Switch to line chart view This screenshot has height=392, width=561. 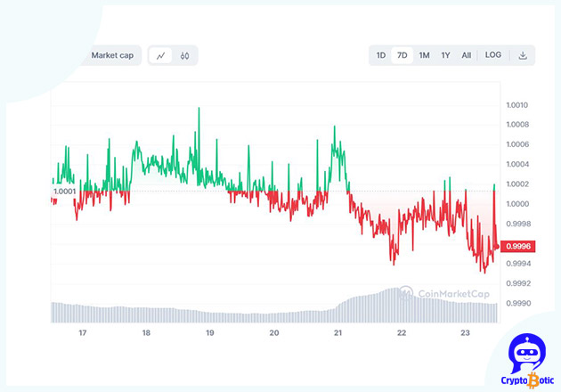click(x=161, y=55)
